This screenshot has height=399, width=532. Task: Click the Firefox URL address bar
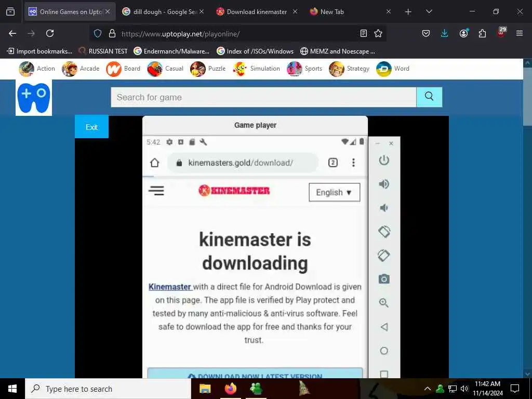click(x=237, y=34)
